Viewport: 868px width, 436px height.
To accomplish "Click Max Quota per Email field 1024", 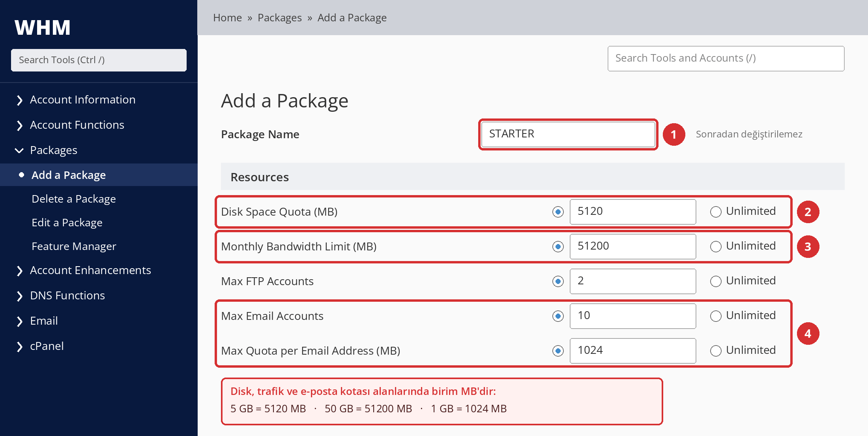I will pos(633,351).
